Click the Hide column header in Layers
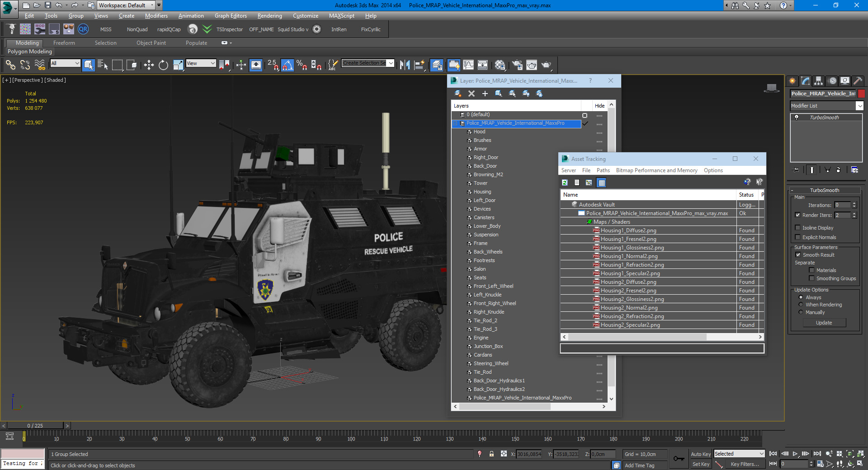The image size is (868, 470). coord(599,106)
